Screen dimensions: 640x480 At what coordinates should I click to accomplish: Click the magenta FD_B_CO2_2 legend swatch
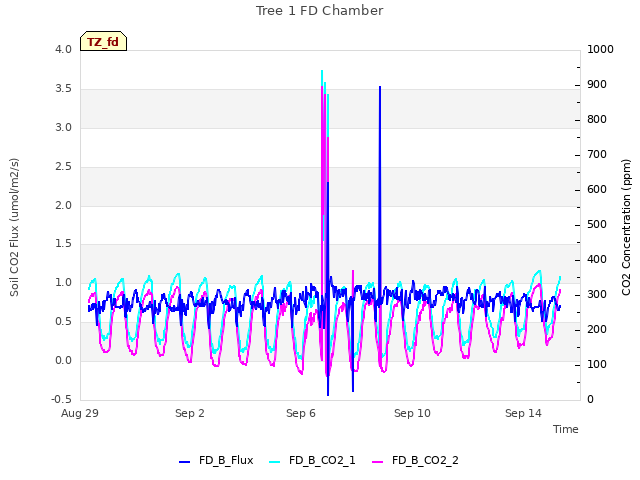pos(378,461)
